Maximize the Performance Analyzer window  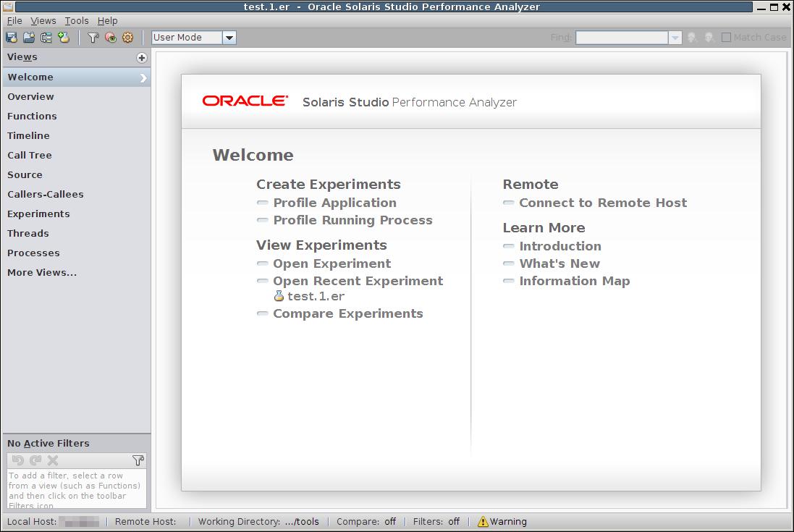(x=774, y=7)
